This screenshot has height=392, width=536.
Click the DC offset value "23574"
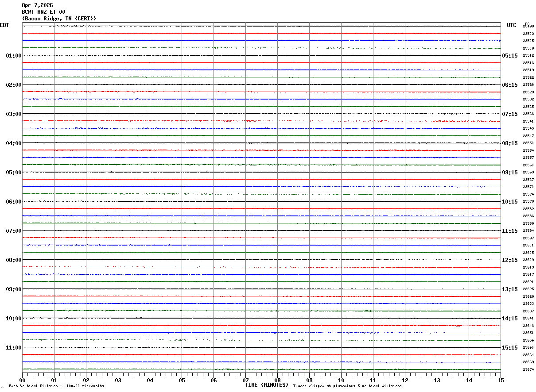[528, 194]
